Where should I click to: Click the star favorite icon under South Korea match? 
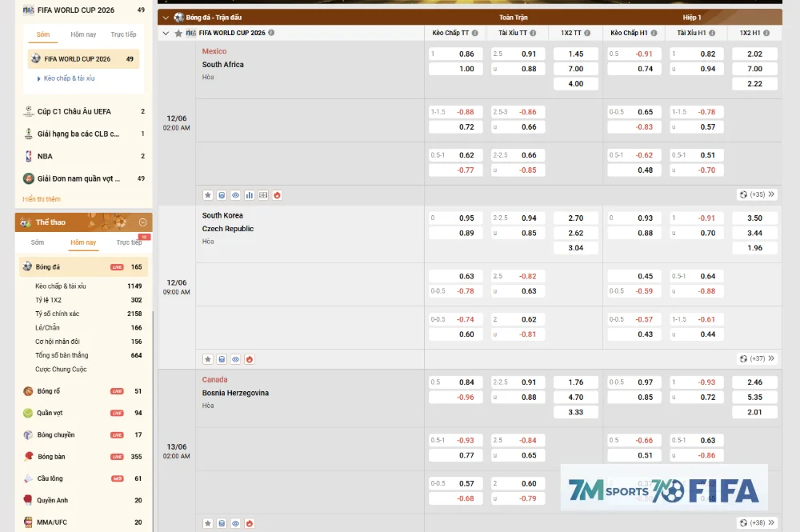208,359
